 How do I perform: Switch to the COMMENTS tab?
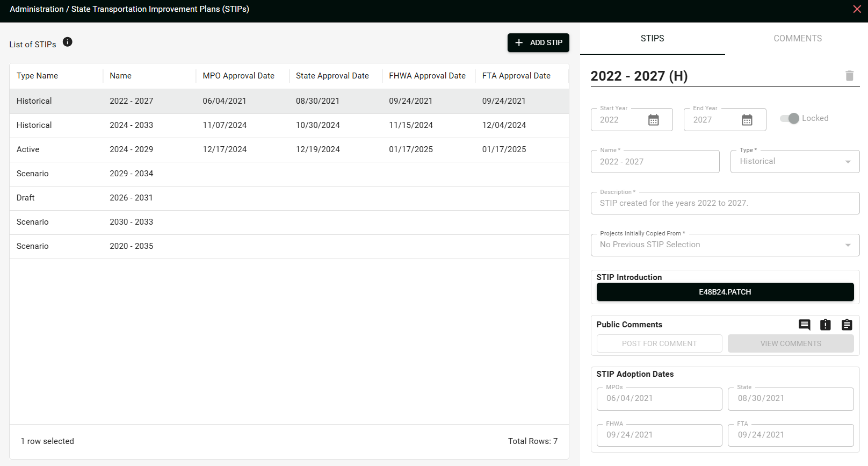coord(798,39)
